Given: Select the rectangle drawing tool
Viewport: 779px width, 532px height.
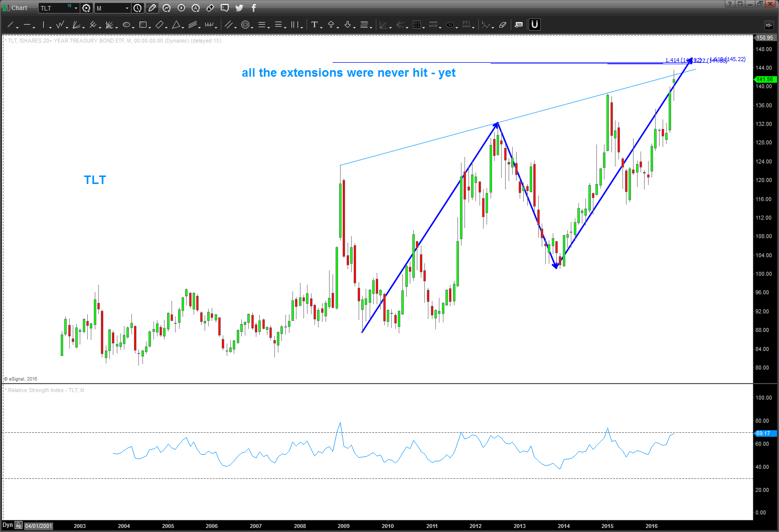Looking at the screenshot, I should tap(143, 25).
